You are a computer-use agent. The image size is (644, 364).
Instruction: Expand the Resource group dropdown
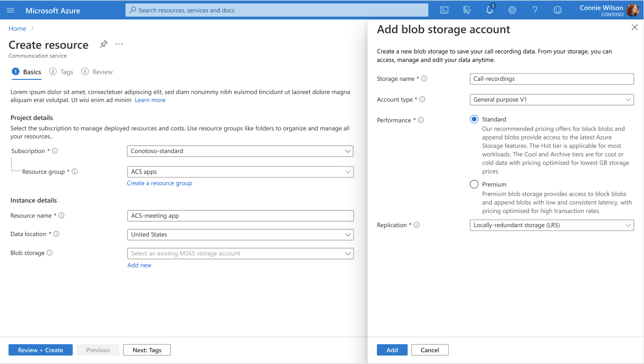point(240,172)
